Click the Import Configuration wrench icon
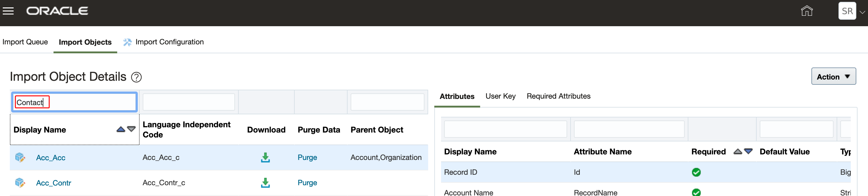 [127, 42]
